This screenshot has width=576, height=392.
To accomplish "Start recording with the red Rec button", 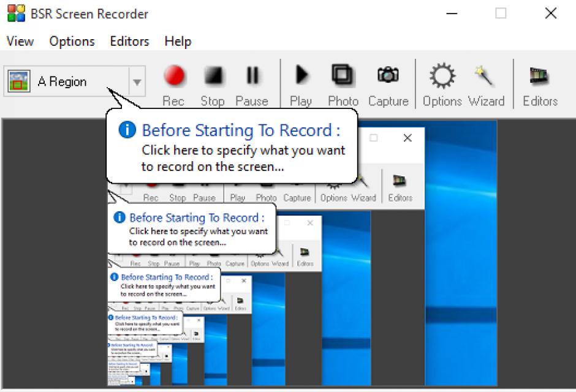I will 174,85.
